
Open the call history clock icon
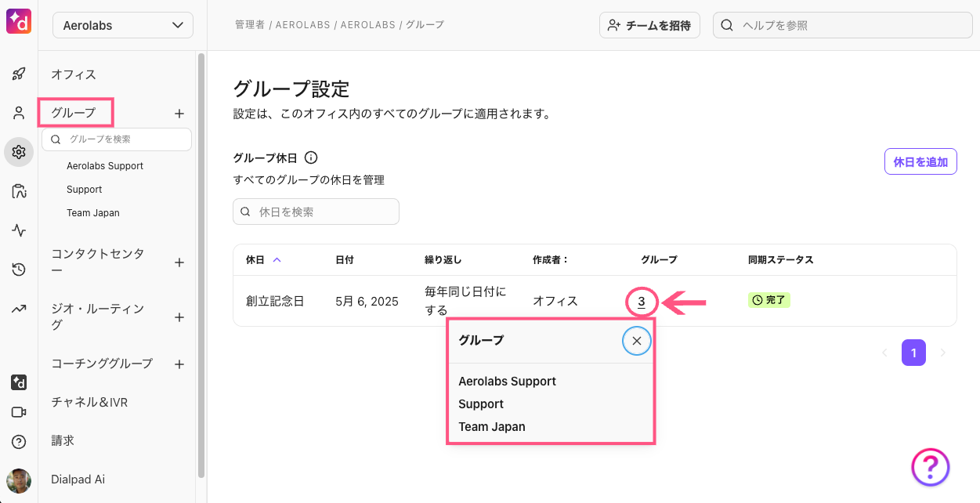[x=19, y=270]
